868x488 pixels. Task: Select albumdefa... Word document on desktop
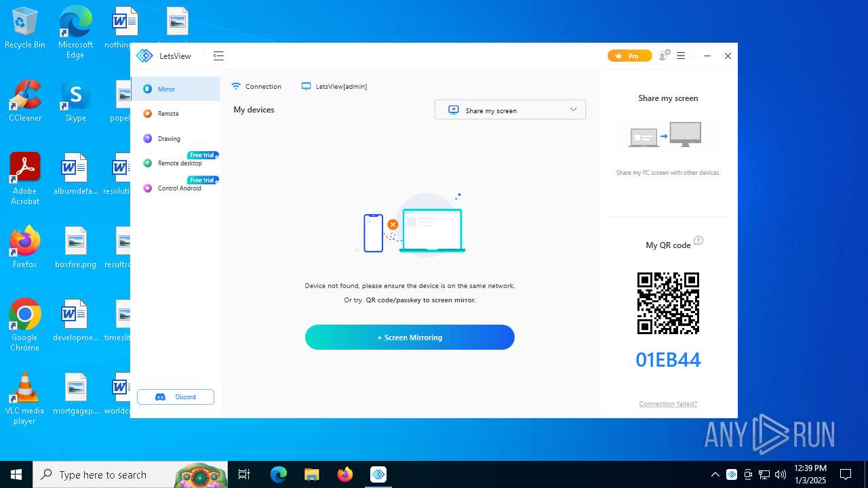pos(75,174)
